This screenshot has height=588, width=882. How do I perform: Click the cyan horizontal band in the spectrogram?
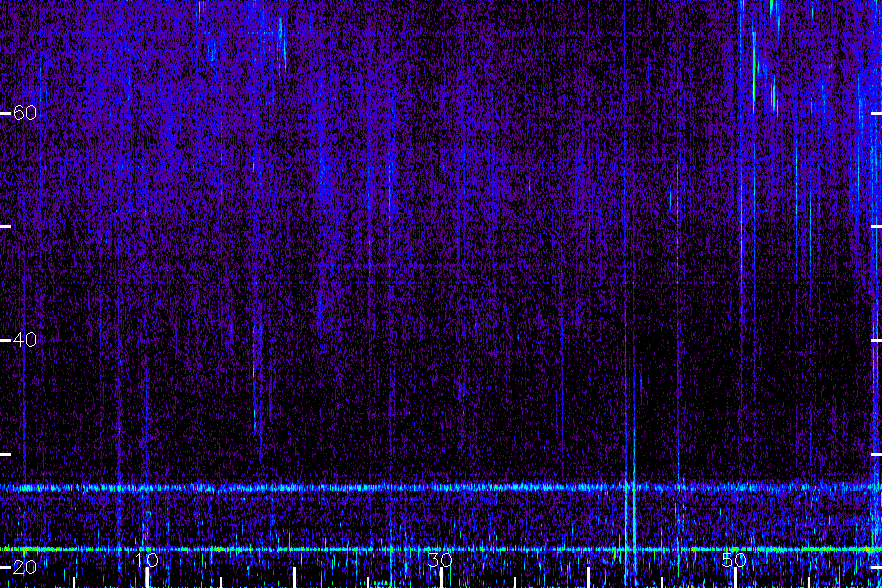pos(441,488)
